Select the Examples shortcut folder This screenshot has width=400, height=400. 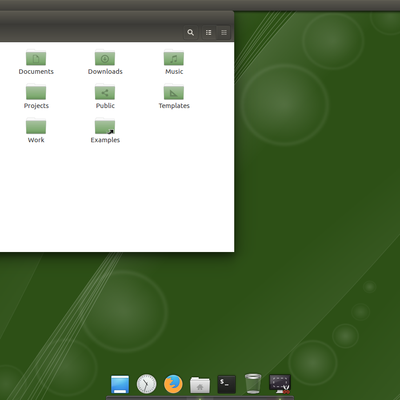pos(105,131)
